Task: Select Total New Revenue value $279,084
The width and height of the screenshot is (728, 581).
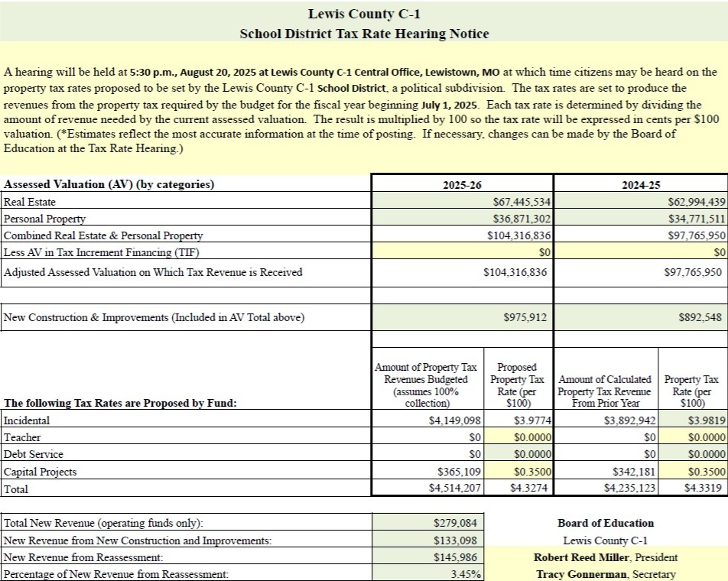Action: coord(456,523)
